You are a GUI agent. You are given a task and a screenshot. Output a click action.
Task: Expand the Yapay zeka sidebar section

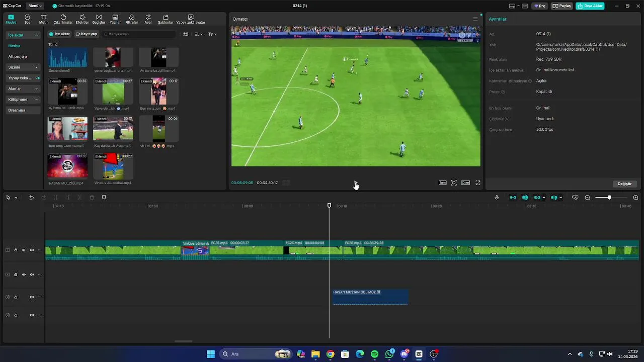pyautogui.click(x=23, y=78)
